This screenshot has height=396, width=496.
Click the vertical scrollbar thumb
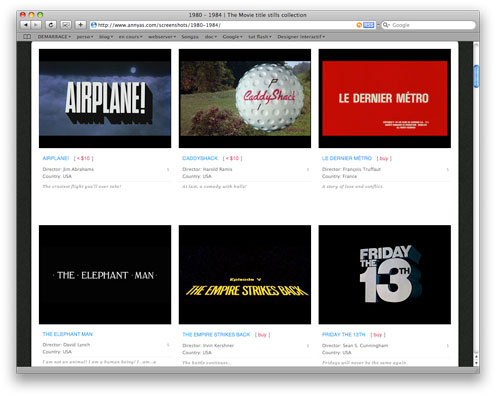coord(476,76)
